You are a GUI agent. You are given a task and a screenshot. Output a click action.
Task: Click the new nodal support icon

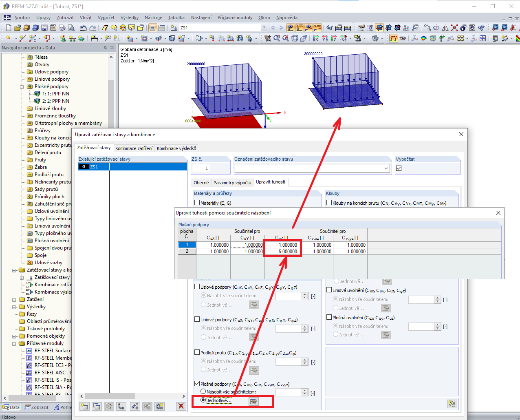[63, 38]
